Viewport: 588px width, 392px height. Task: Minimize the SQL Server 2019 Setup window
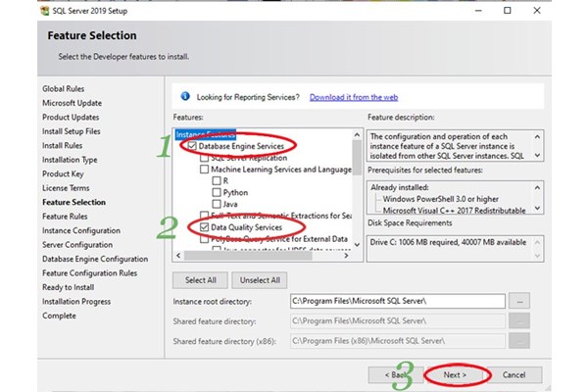[x=478, y=11]
